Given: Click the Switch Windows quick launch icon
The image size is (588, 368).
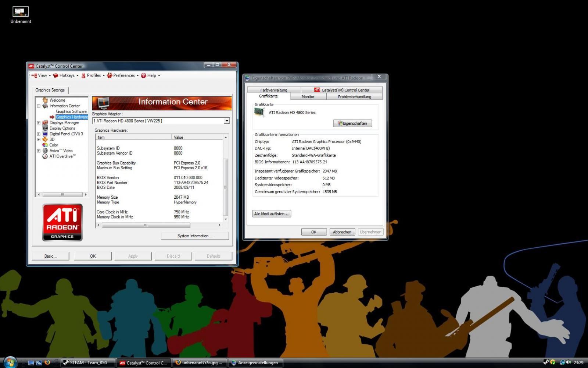Looking at the screenshot, I should click(x=39, y=363).
